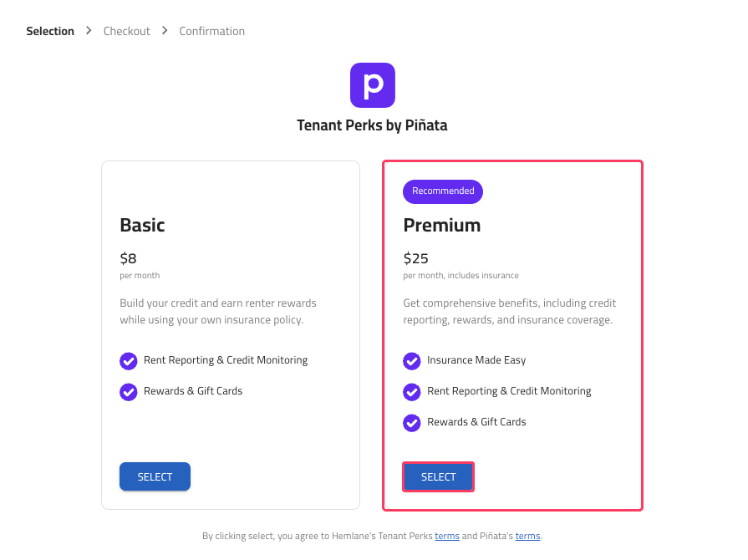Select the Premium plan button
The width and height of the screenshot is (748, 560).
pos(439,476)
